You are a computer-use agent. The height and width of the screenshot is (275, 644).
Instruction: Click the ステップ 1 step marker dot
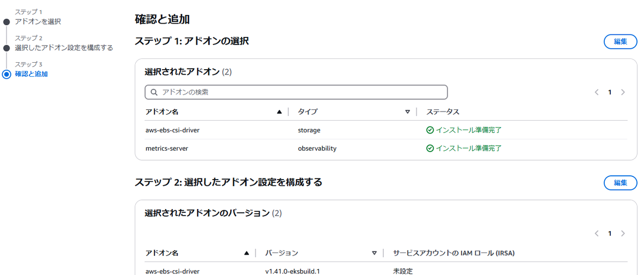point(6,22)
